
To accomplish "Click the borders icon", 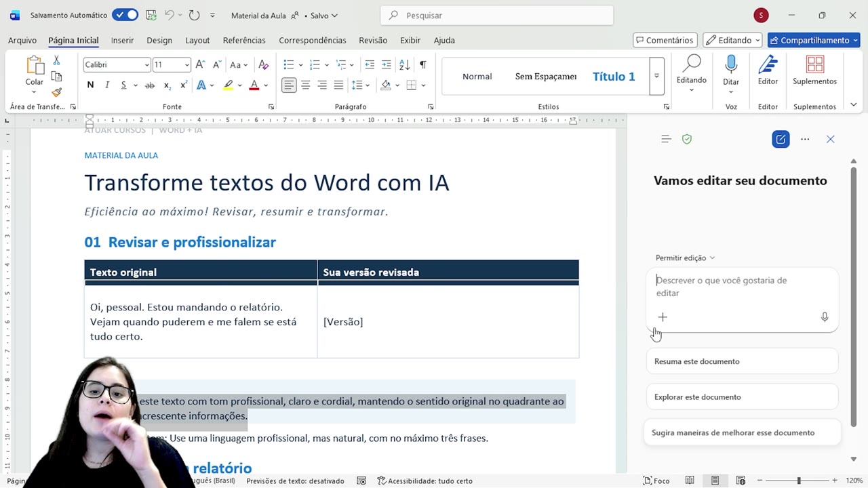I will point(411,85).
